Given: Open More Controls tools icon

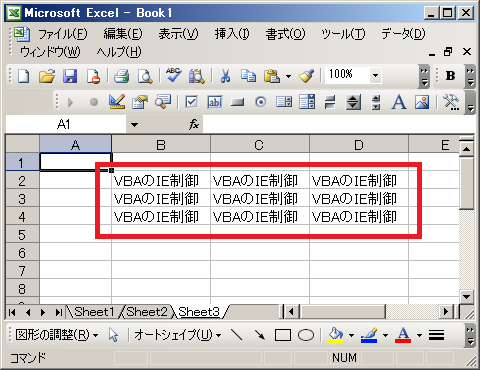Looking at the screenshot, I should pyautogui.click(x=451, y=102).
